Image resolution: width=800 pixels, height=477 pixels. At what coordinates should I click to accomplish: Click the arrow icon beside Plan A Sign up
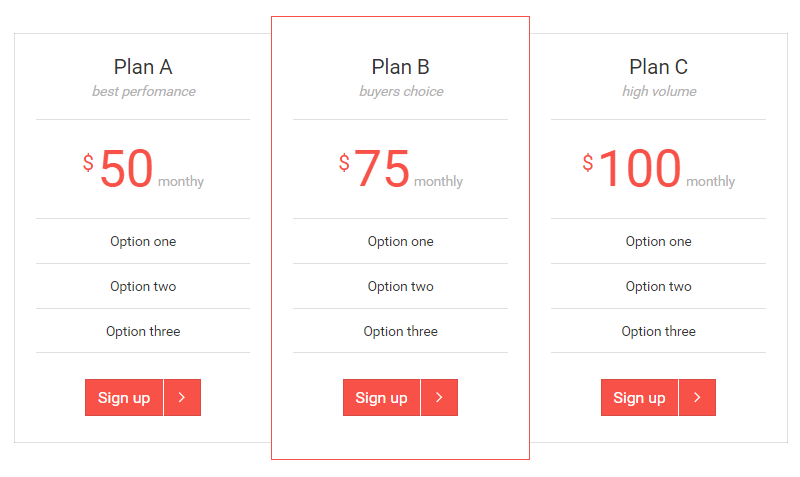pos(182,397)
